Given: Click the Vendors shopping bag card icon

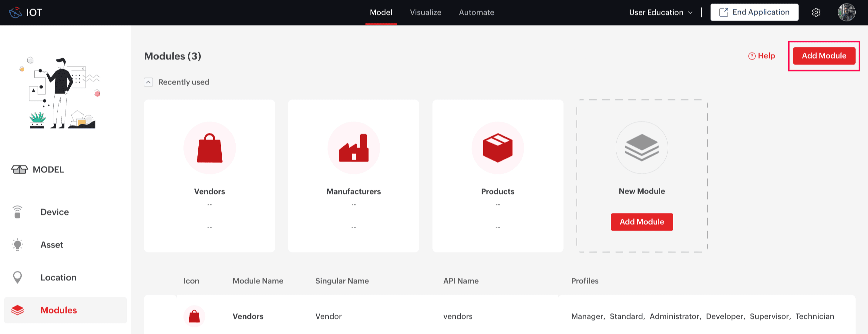Looking at the screenshot, I should pos(210,148).
